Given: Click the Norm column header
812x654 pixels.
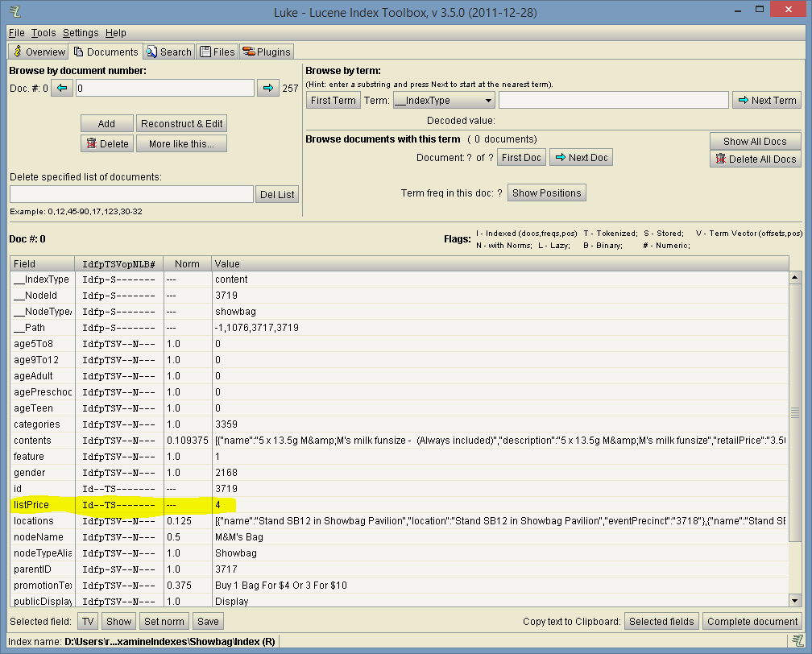Looking at the screenshot, I should (x=187, y=263).
